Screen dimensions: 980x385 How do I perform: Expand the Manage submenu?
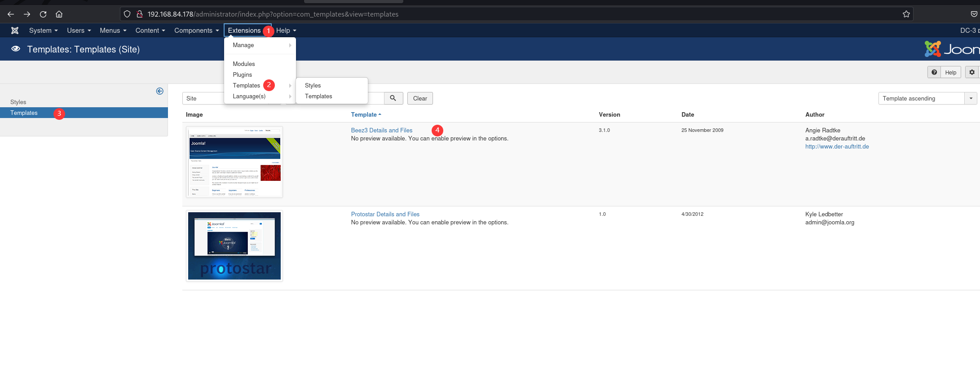click(260, 45)
